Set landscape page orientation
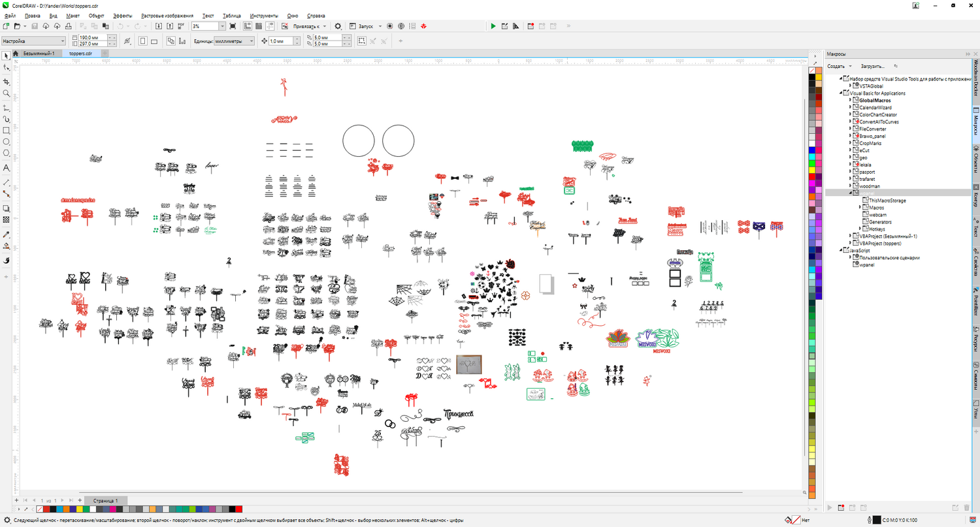The width and height of the screenshot is (980, 527). coord(154,41)
